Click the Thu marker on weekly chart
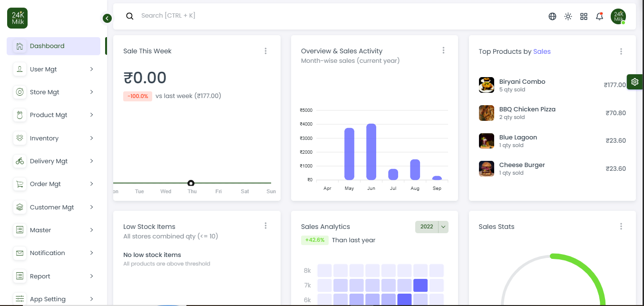 191,183
